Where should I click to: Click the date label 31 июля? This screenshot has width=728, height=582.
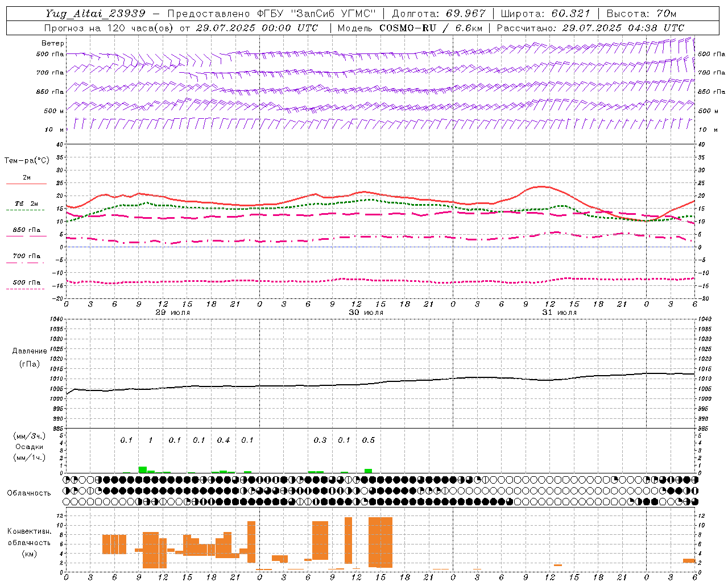560,313
